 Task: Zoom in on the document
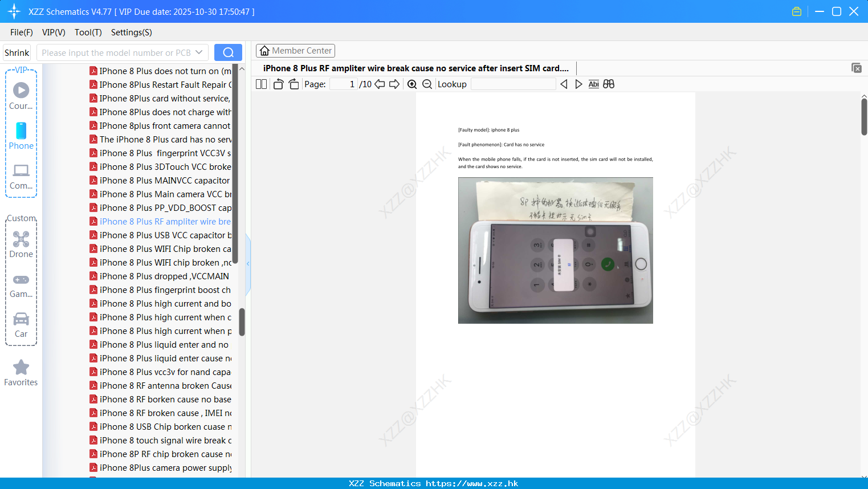[x=412, y=84]
